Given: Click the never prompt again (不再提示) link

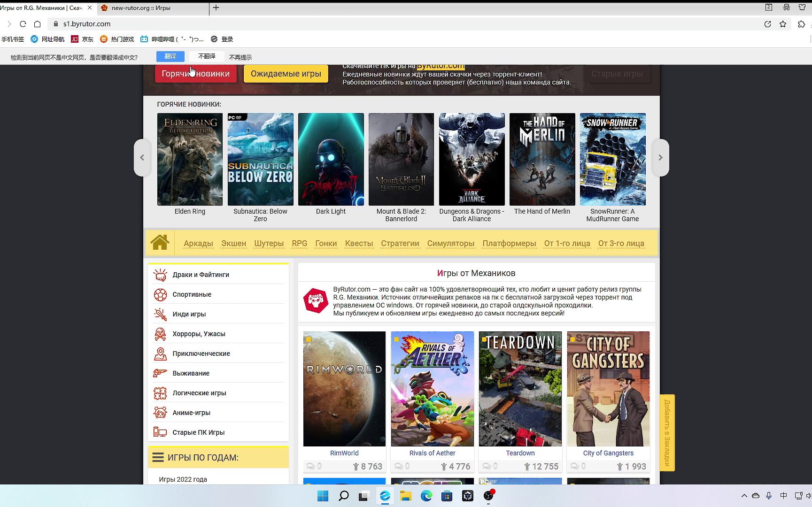Looking at the screenshot, I should pos(240,57).
